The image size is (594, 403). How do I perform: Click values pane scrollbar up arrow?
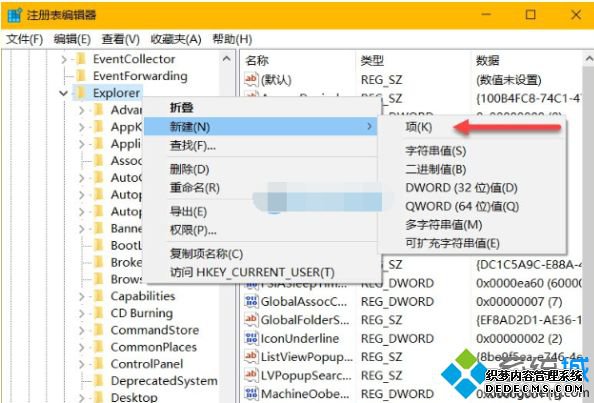click(588, 59)
